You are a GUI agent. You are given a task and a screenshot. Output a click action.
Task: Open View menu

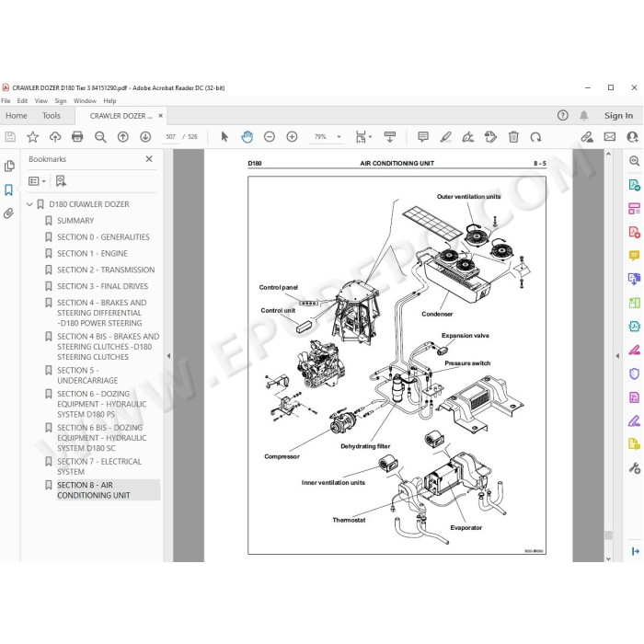click(41, 100)
